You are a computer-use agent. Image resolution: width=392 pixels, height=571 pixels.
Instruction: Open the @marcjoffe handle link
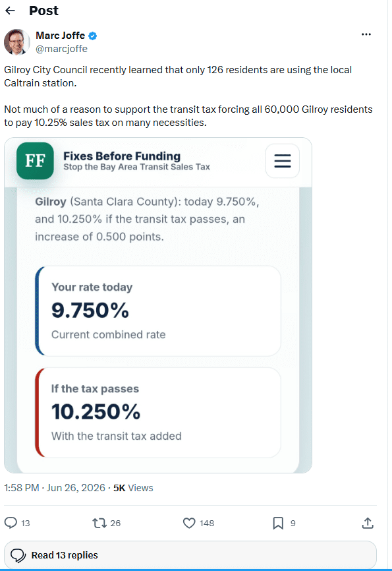click(61, 49)
